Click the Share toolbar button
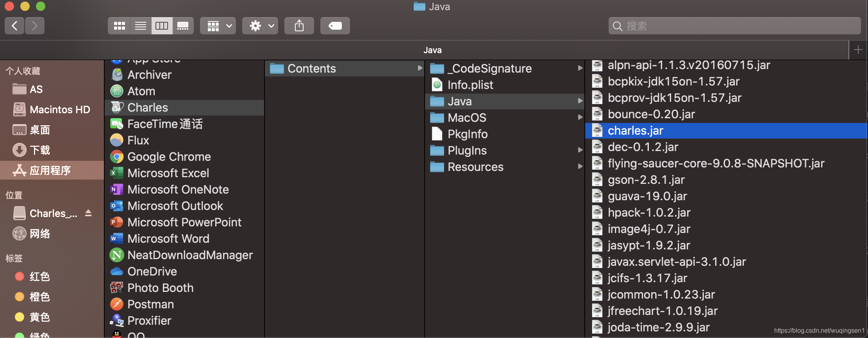Image resolution: width=868 pixels, height=338 pixels. click(299, 26)
